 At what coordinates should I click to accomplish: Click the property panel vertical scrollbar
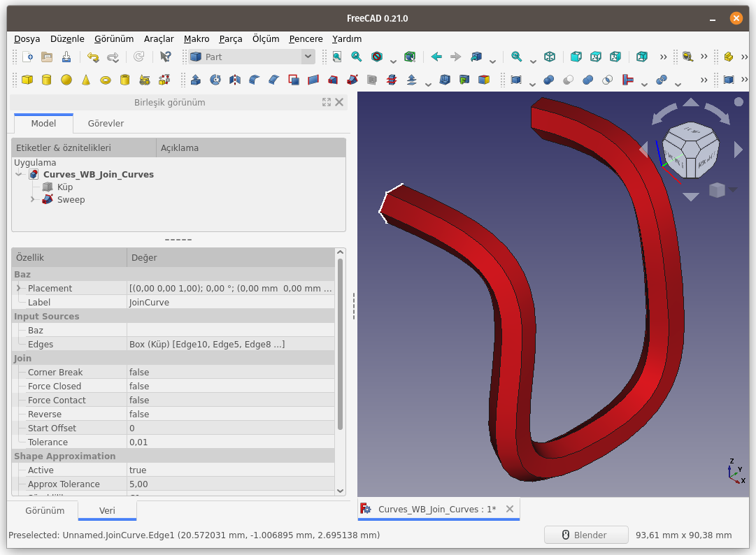click(340, 343)
